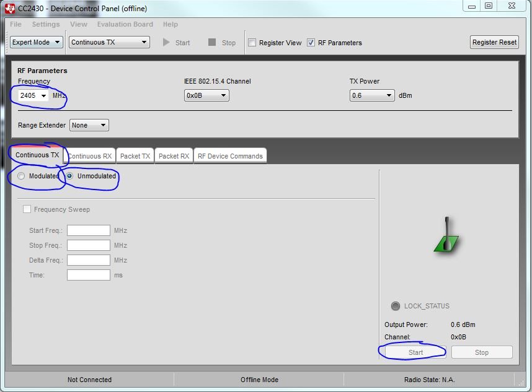Viewport: 532px width, 392px height.
Task: Expand the Frequency 2405 MHz dropdown
Action: 33,95
